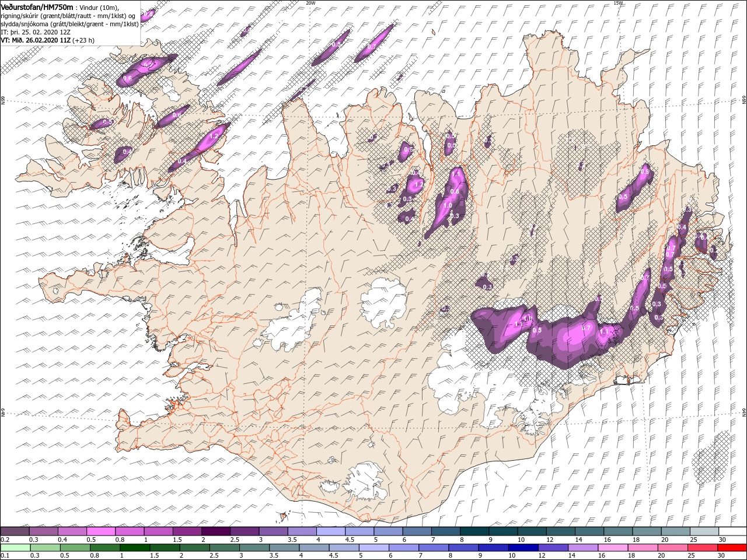The width and height of the screenshot is (747, 560).
Task: Click the 'VT: Mið. 26.02.2020 11Z' valid time
Action: pyautogui.click(x=36, y=40)
